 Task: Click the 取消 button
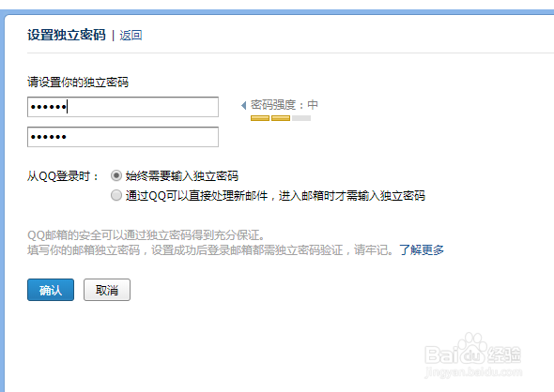[x=107, y=290]
